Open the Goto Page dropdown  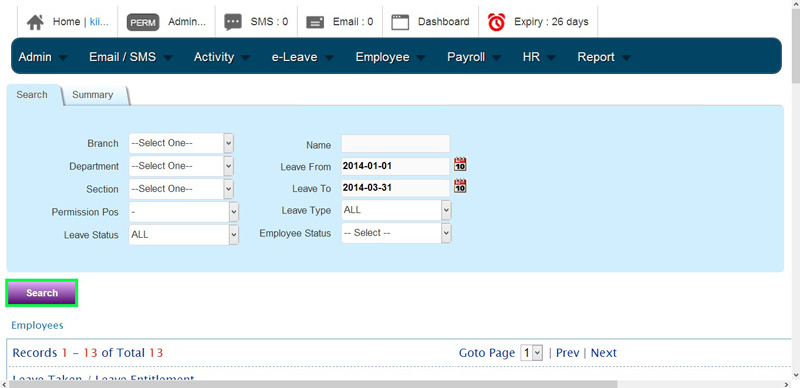[531, 353]
